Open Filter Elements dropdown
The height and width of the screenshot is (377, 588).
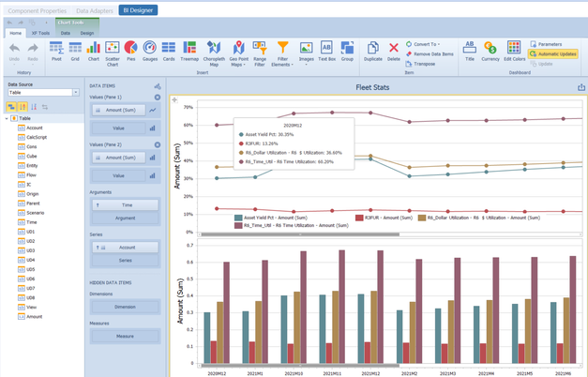click(x=282, y=53)
